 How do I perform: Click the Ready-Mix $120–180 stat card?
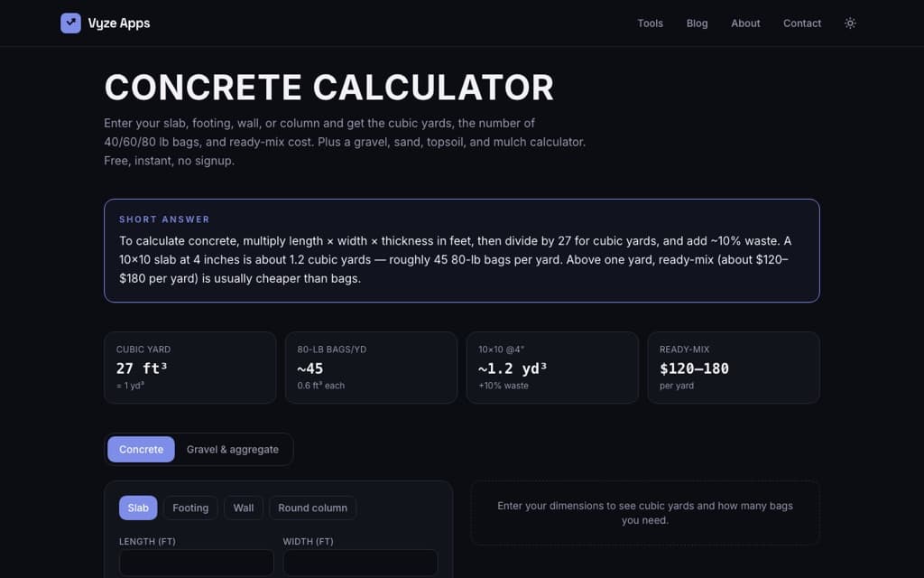coord(734,368)
